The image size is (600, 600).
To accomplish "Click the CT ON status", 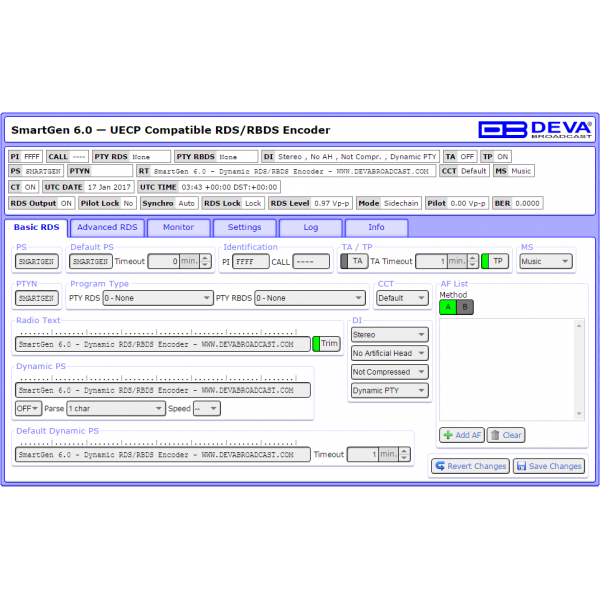I will [23, 187].
